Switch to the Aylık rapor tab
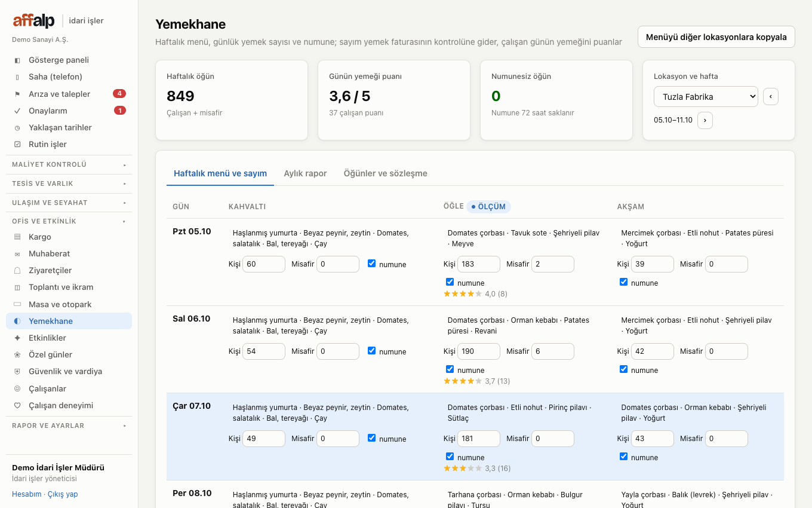This screenshot has height=508, width=812. coord(305,173)
